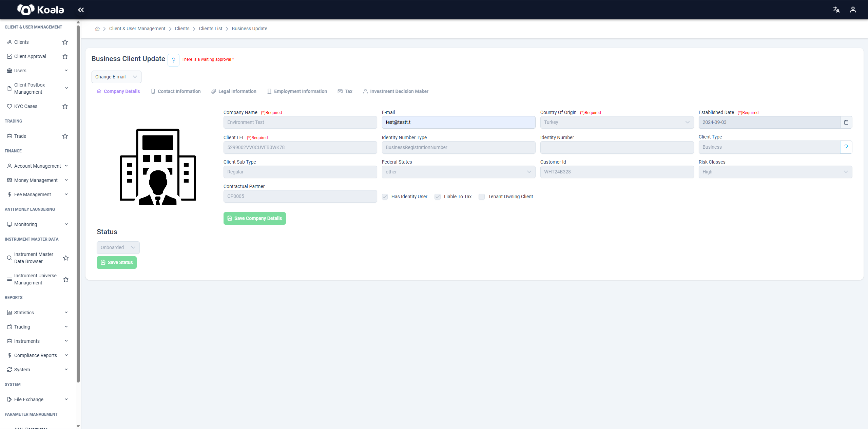Open the user profile icon
Screen dimensions: 868x429
[x=853, y=10]
